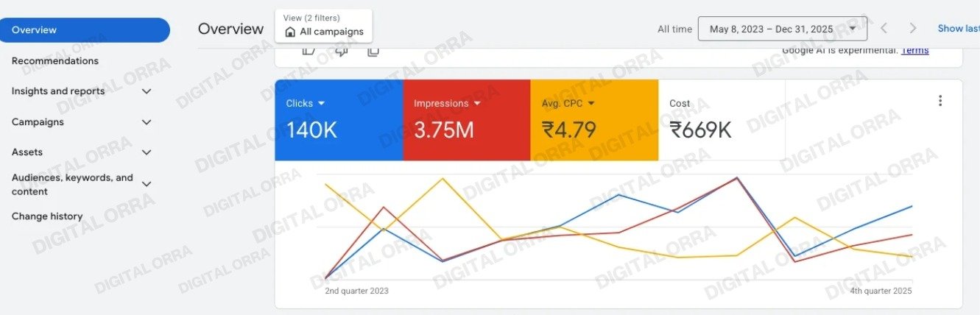
Task: Open the Clicks metric dropdown arrow
Action: 322,104
